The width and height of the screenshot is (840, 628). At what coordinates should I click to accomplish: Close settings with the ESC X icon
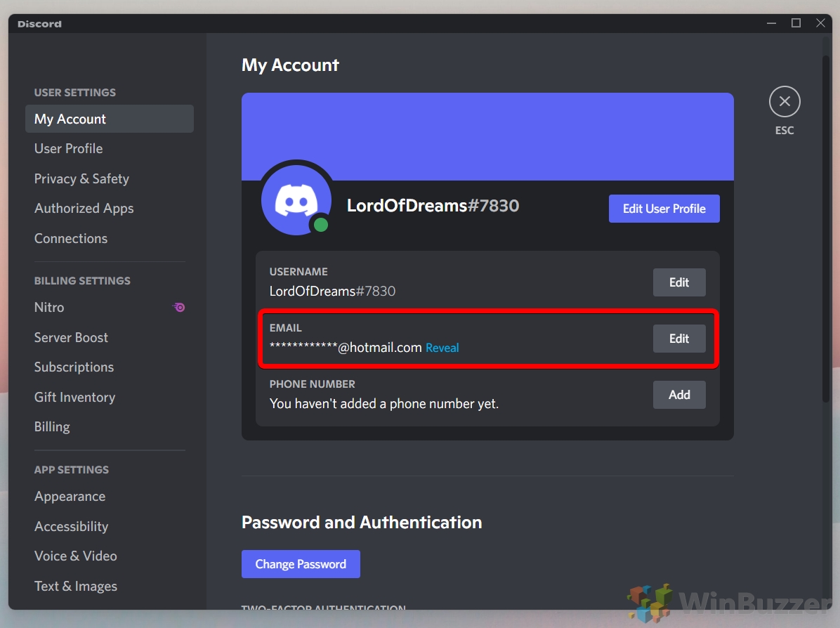coord(785,101)
